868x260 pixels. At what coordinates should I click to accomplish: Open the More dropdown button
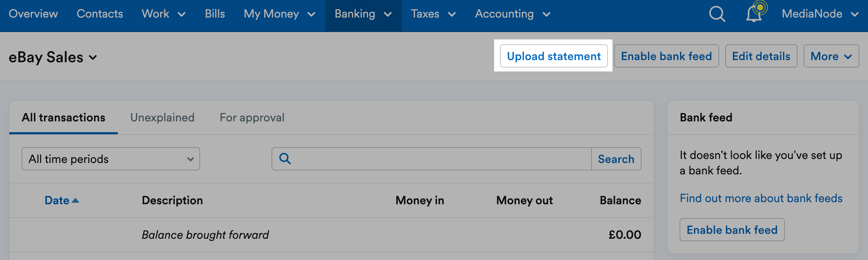point(831,56)
